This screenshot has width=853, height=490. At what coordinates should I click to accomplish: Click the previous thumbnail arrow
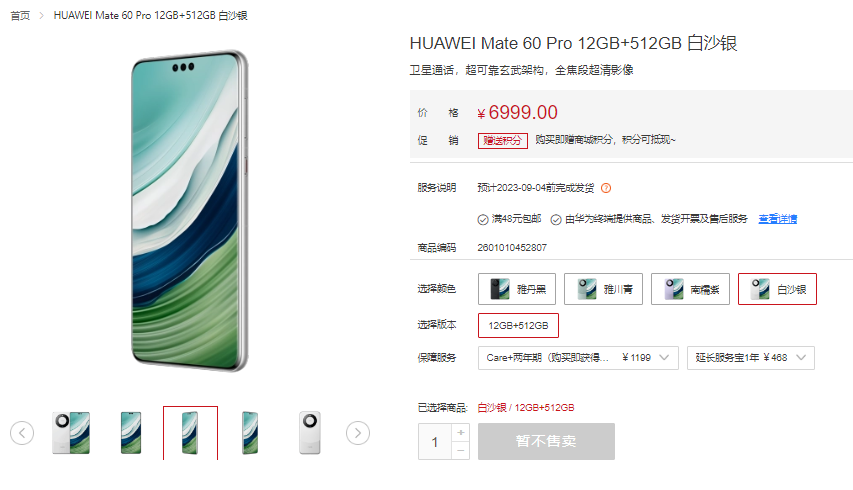point(22,433)
